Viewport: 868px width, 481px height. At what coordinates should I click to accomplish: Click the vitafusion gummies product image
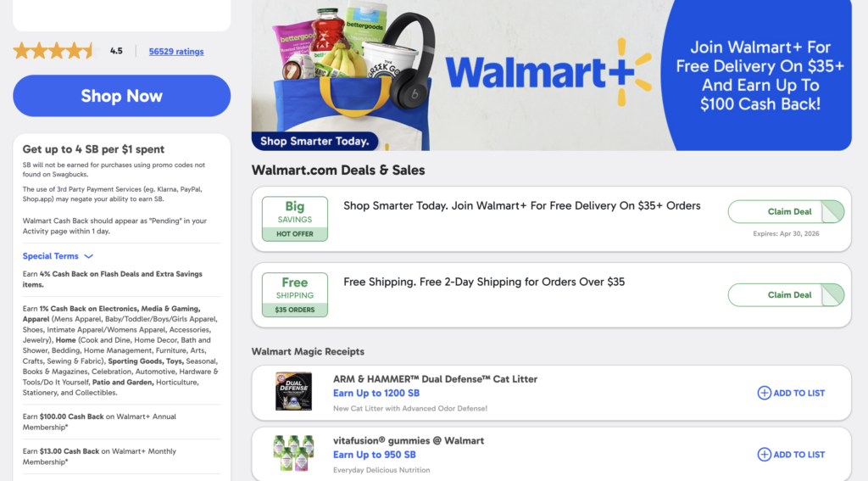pos(293,454)
